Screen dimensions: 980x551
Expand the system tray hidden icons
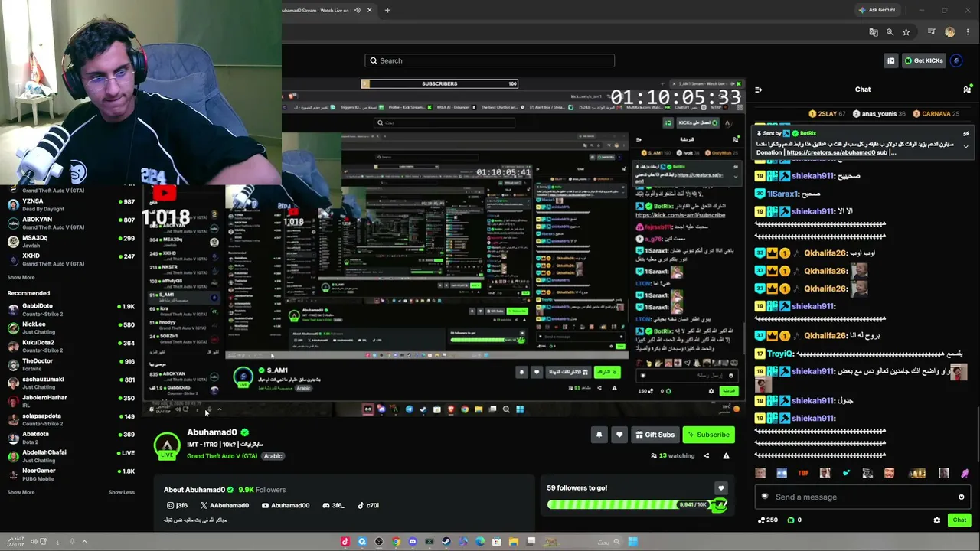84,542
